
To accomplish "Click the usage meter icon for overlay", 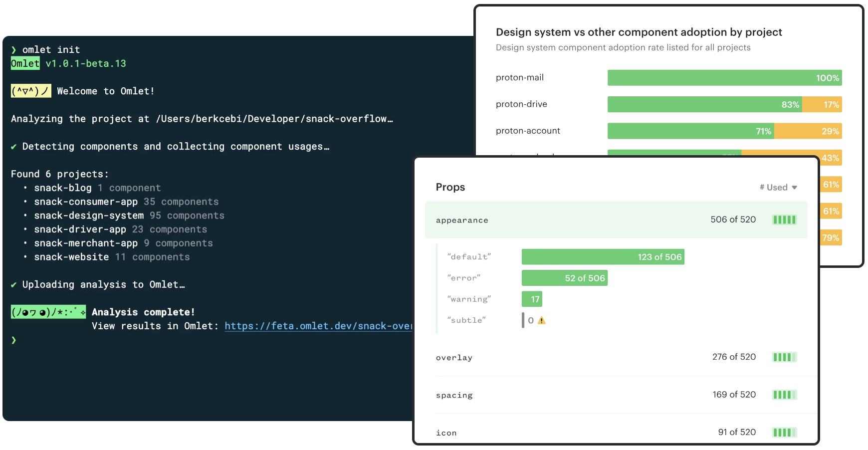I will click(784, 357).
